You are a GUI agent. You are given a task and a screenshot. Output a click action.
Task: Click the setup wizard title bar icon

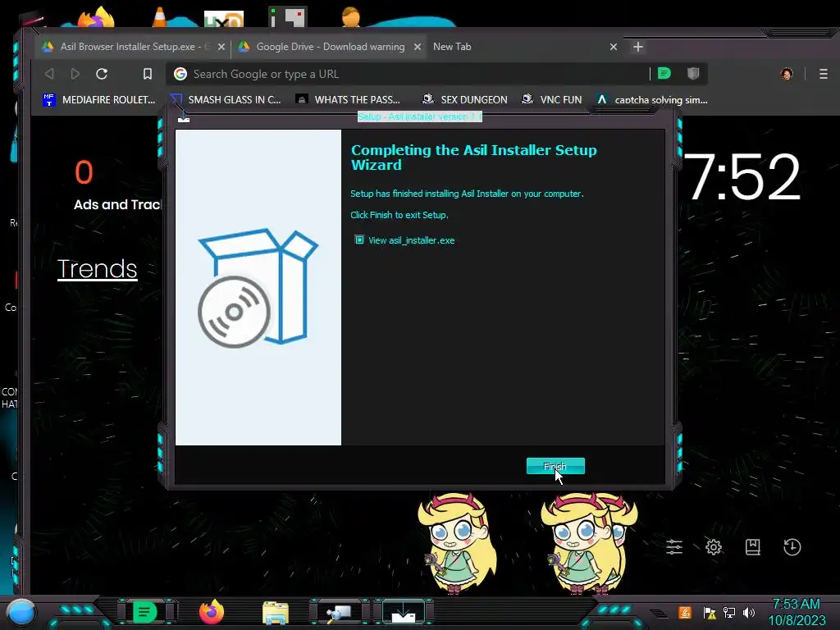pos(184,119)
